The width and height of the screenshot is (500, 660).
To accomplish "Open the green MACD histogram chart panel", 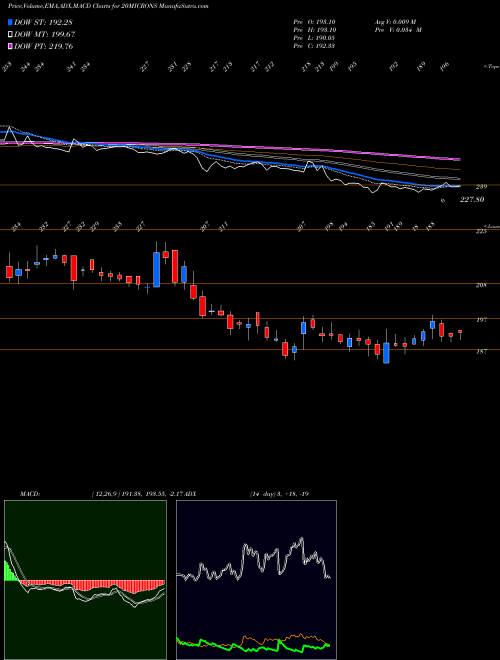I will [x=85, y=580].
